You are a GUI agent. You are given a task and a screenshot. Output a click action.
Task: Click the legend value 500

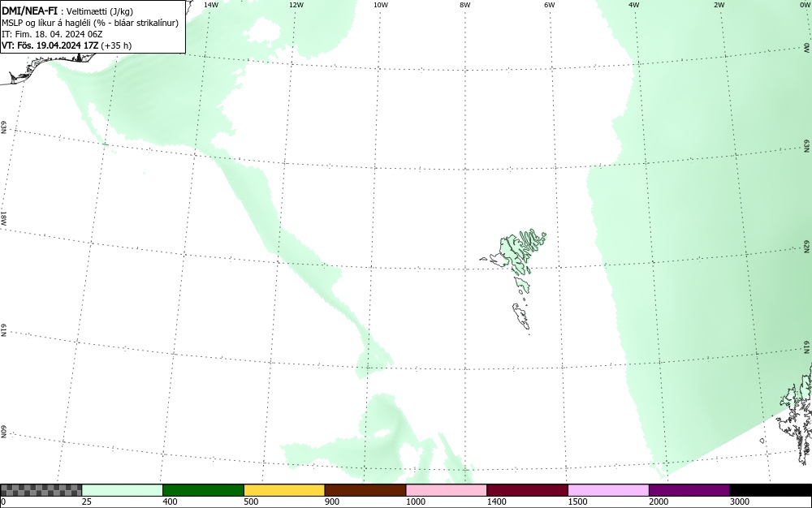click(x=251, y=502)
